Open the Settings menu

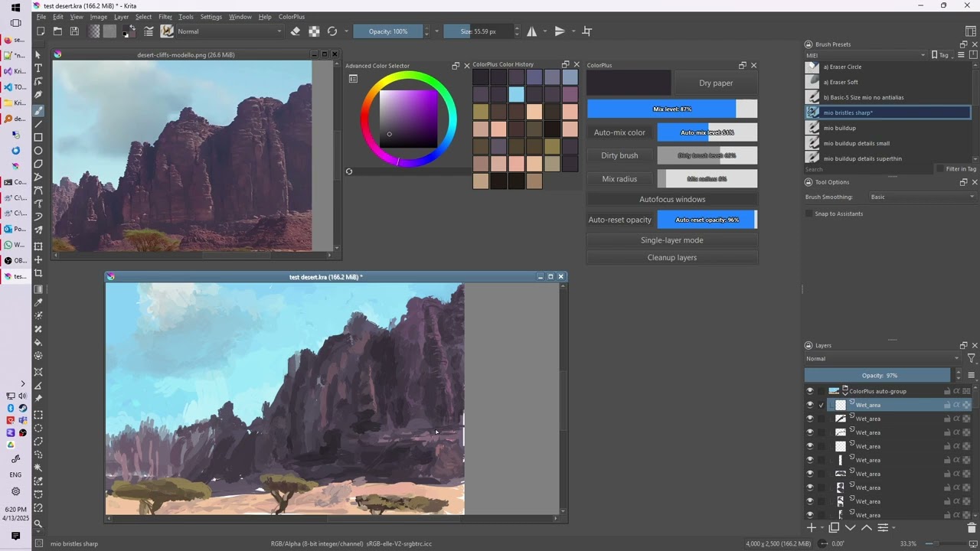click(211, 17)
